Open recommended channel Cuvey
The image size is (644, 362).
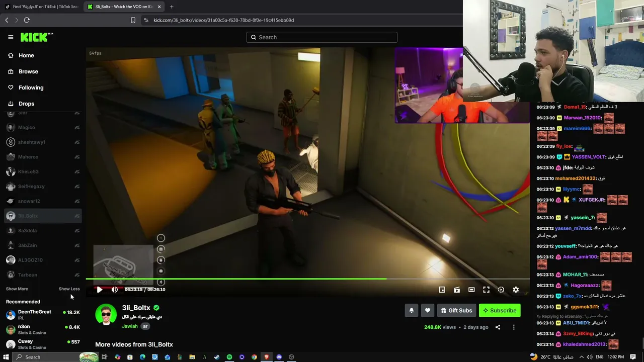coord(43,344)
